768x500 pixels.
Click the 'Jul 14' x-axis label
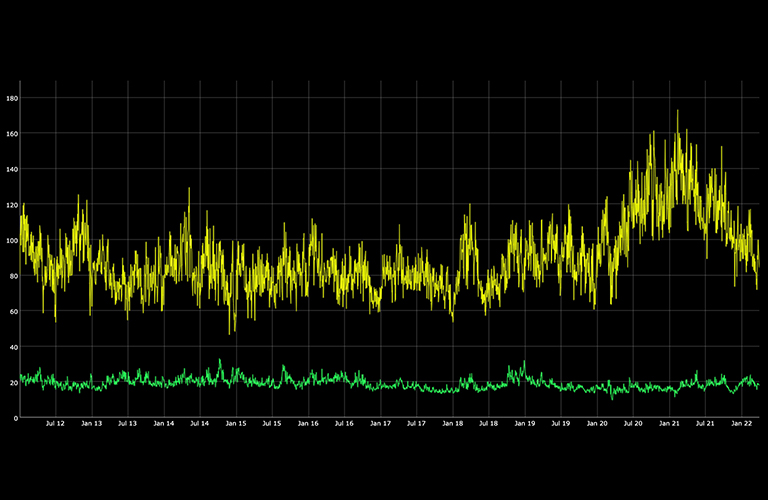pyautogui.click(x=199, y=424)
